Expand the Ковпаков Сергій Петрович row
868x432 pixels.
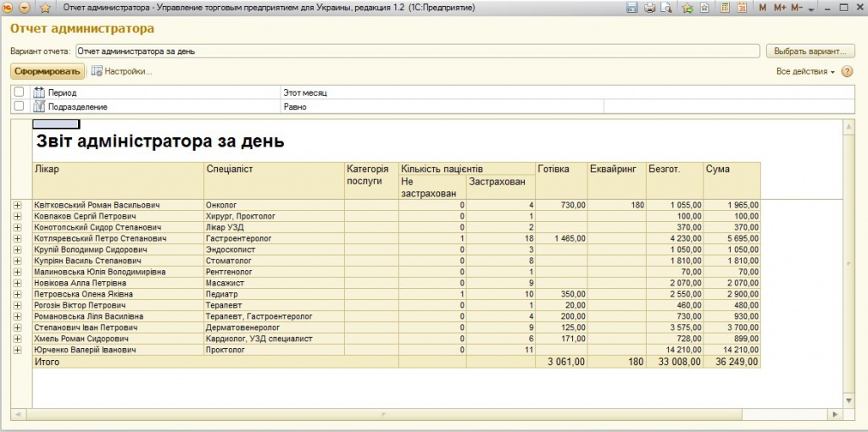tap(17, 216)
